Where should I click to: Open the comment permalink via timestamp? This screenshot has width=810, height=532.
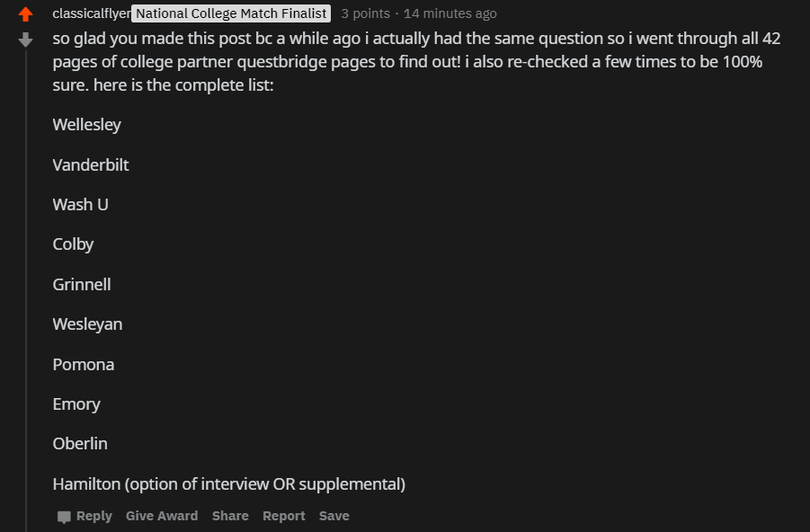450,13
